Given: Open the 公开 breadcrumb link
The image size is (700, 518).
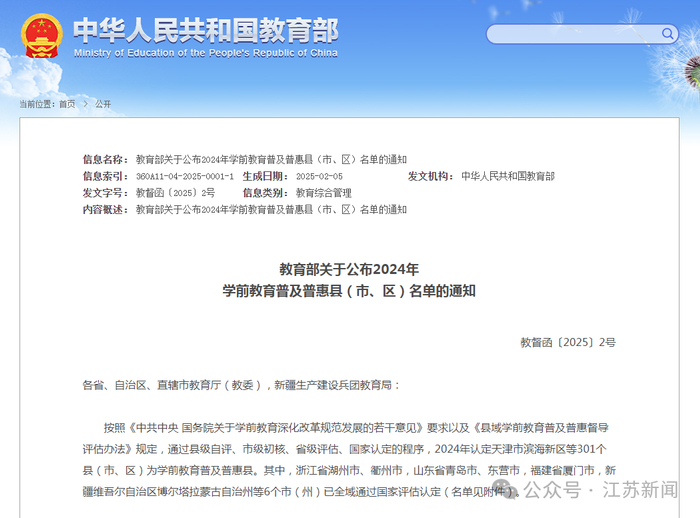Looking at the screenshot, I should (x=103, y=104).
